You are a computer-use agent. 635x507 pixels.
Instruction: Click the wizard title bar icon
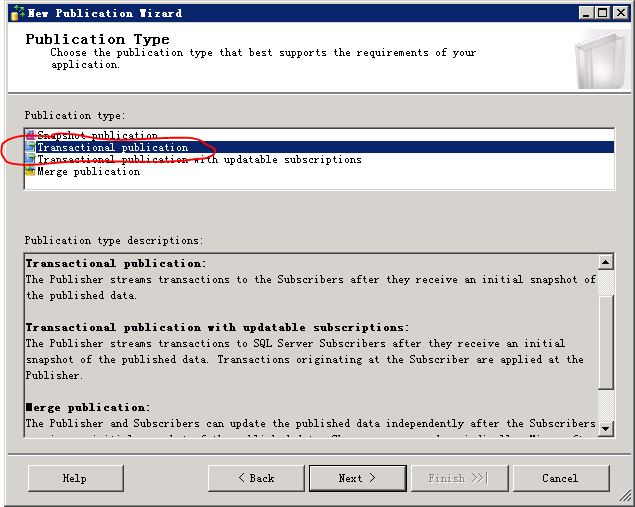click(x=17, y=13)
